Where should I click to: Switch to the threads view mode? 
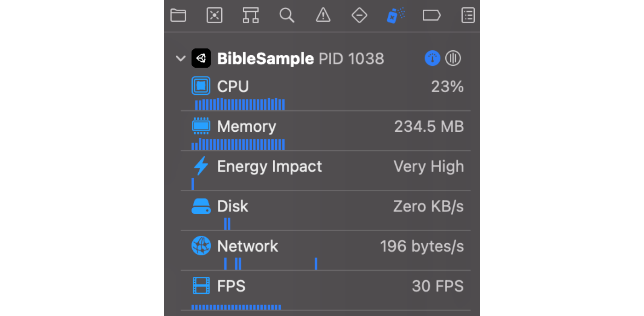pyautogui.click(x=453, y=58)
